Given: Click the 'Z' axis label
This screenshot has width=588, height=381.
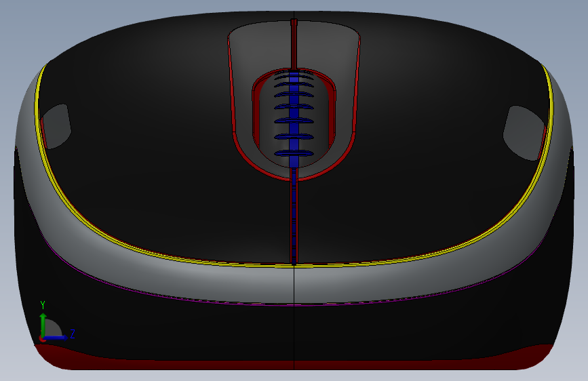Looking at the screenshot, I should click(73, 334).
